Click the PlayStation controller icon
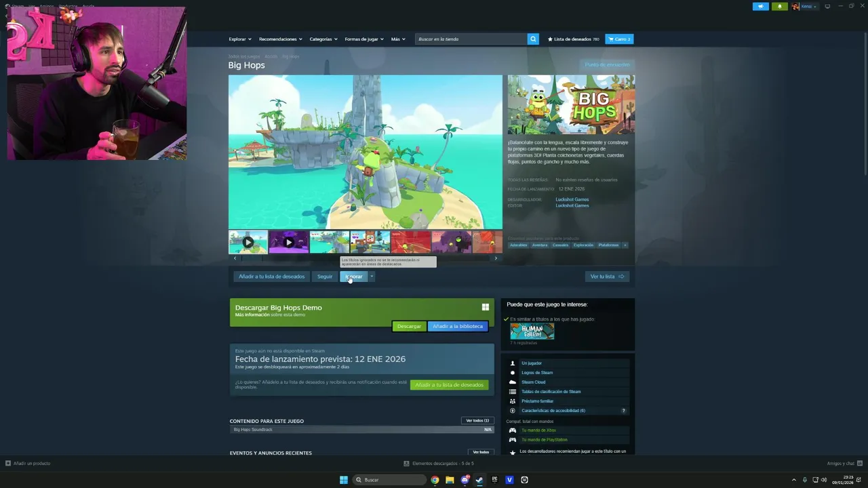The width and height of the screenshot is (868, 488). pos(513,440)
